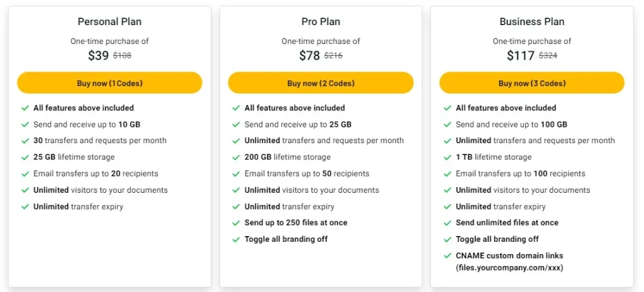Click Pro Plan Toggle all branding off text
644x292 pixels.
pyautogui.click(x=286, y=239)
